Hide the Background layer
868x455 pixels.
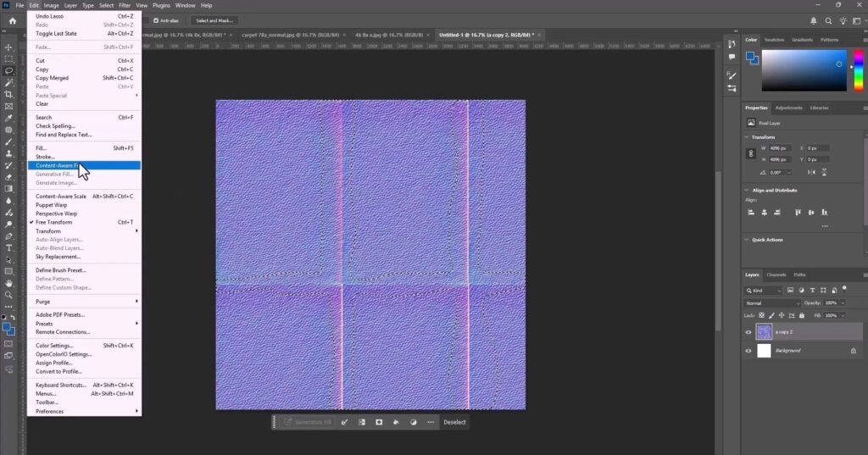coord(748,351)
